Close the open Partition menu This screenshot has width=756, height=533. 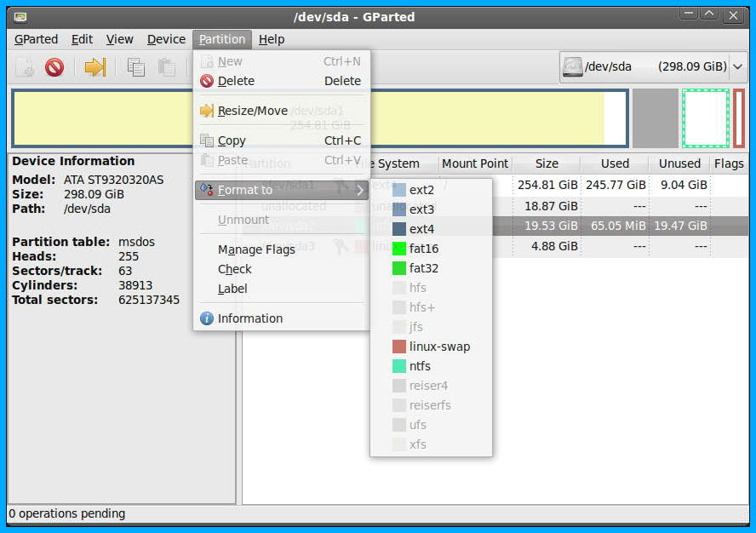pos(222,39)
